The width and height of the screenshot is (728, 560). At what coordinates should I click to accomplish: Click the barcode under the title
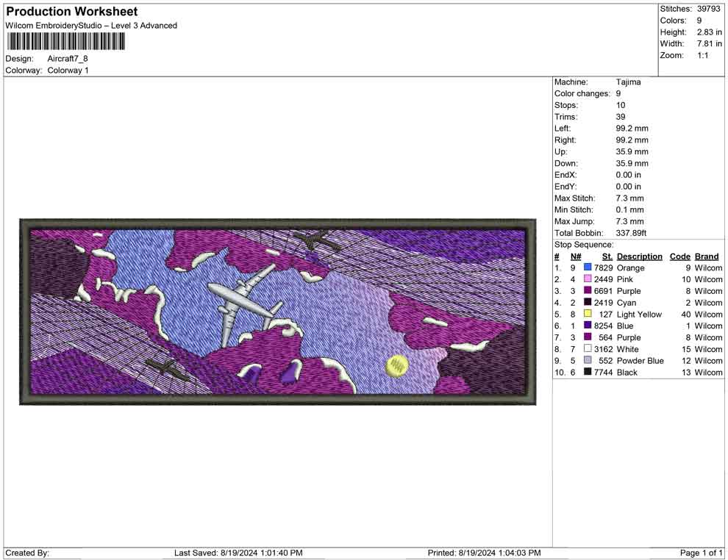[x=65, y=42]
